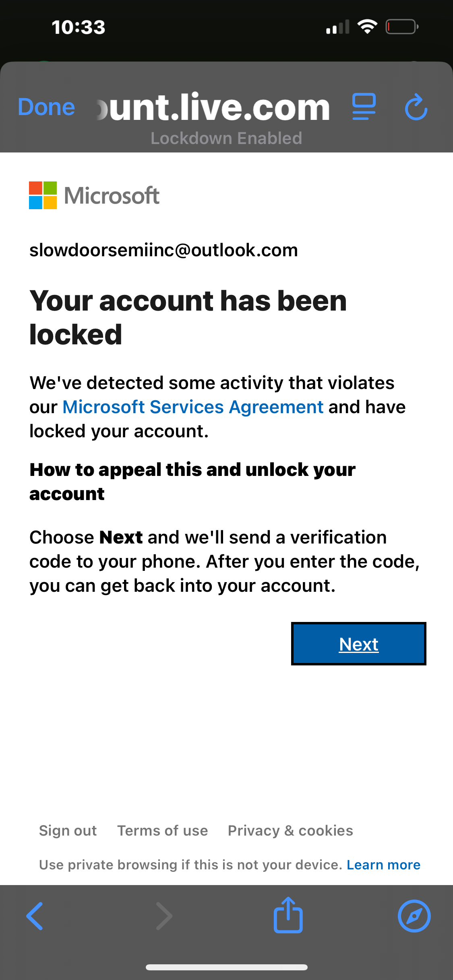Reload the page with refresh icon
The width and height of the screenshot is (453, 980).
(x=416, y=107)
